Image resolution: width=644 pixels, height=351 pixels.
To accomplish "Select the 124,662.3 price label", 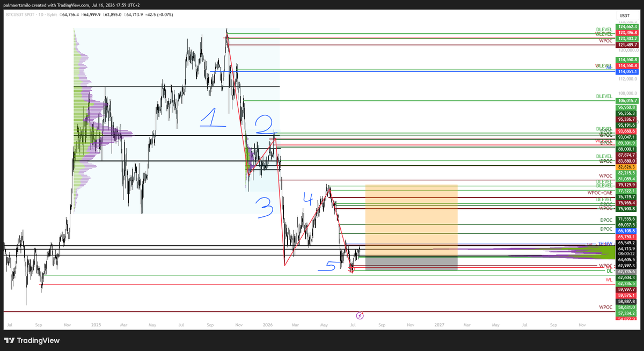I will pos(628,26).
